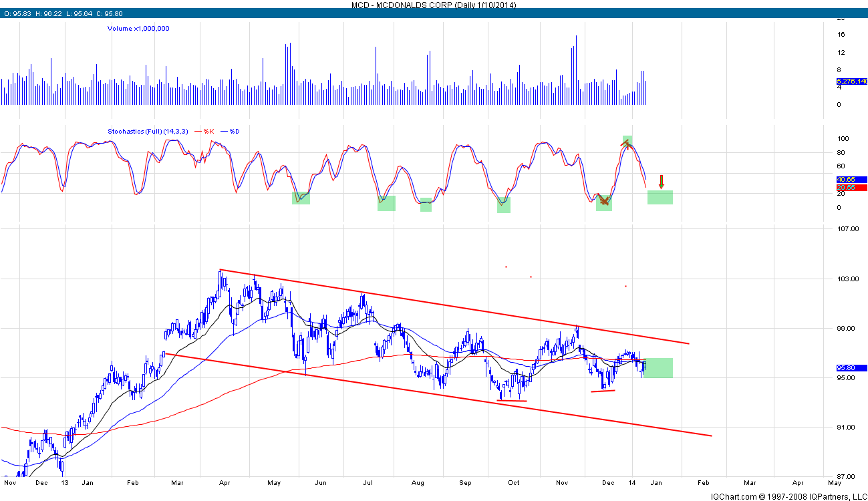Screen dimensions: 868x501
Task: Click the Stochastics (Full)(14,3,3) indicator title
Action: coord(148,132)
